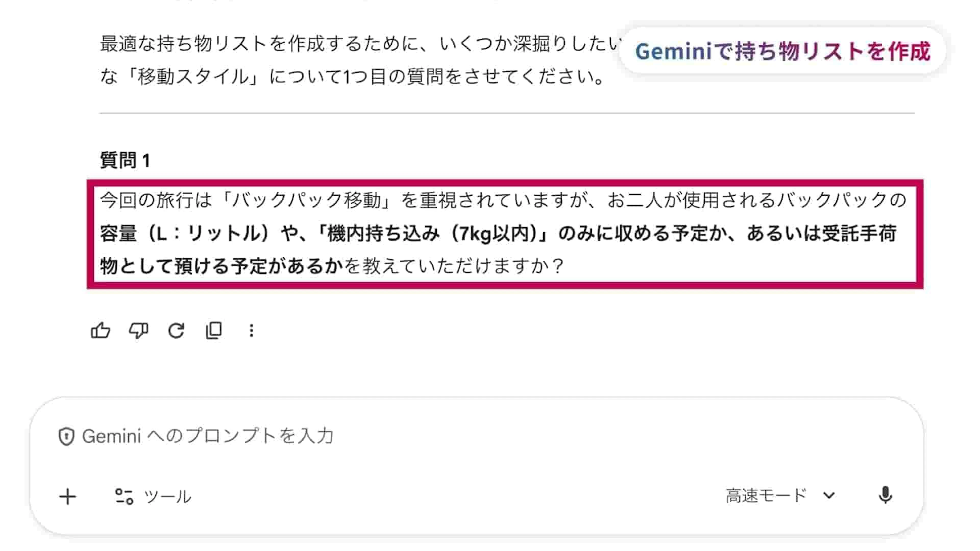This screenshot has height=551, width=980.
Task: Click the 質問 1 heading
Action: click(x=125, y=160)
